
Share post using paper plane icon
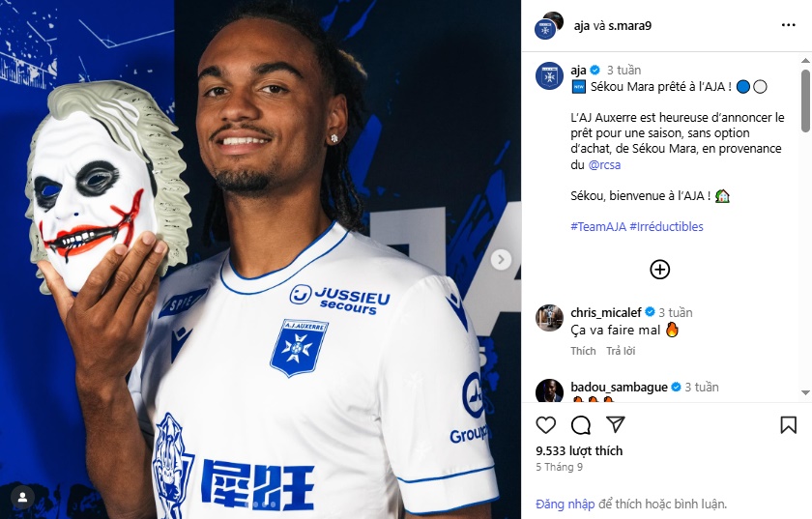615,424
